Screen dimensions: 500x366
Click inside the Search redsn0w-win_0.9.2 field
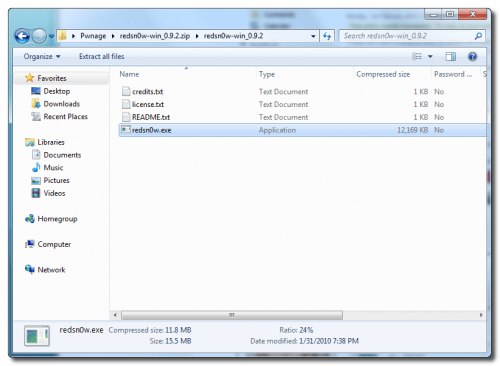(x=407, y=36)
